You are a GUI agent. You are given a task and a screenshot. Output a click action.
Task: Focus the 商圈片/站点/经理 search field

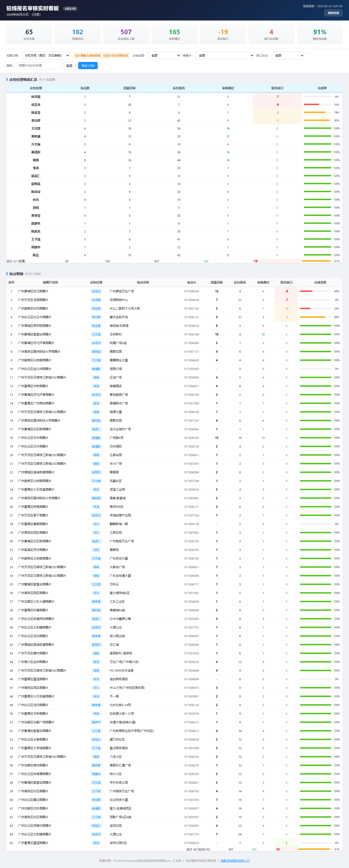(38, 66)
